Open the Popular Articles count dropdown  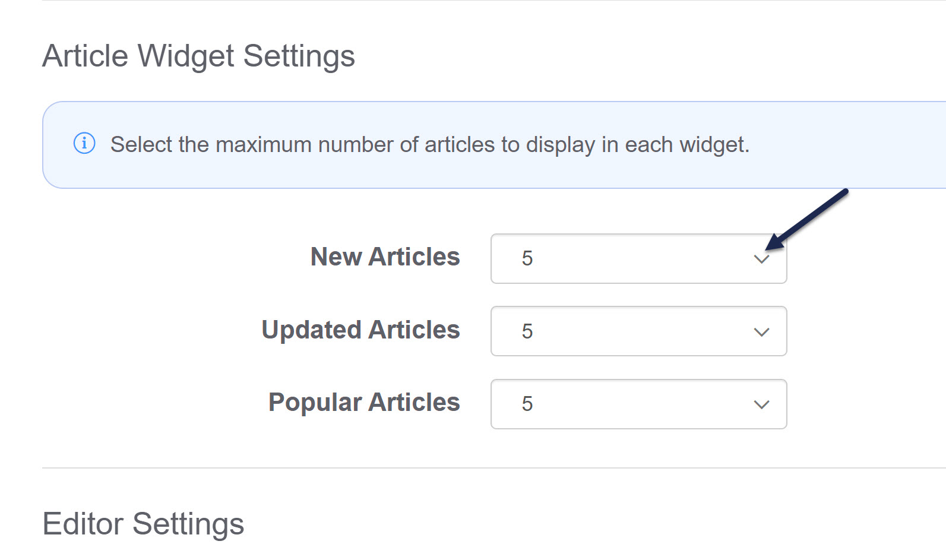tap(638, 404)
